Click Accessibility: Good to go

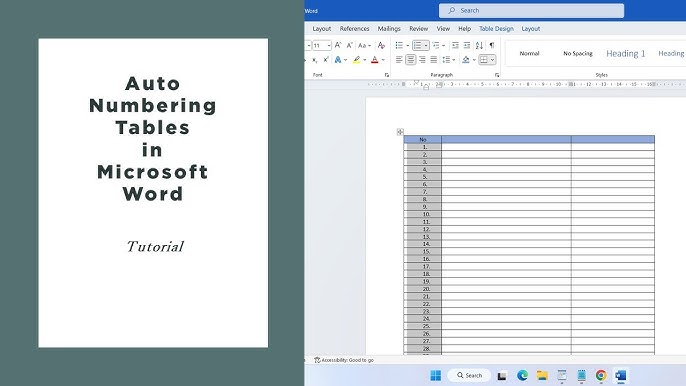tap(344, 360)
